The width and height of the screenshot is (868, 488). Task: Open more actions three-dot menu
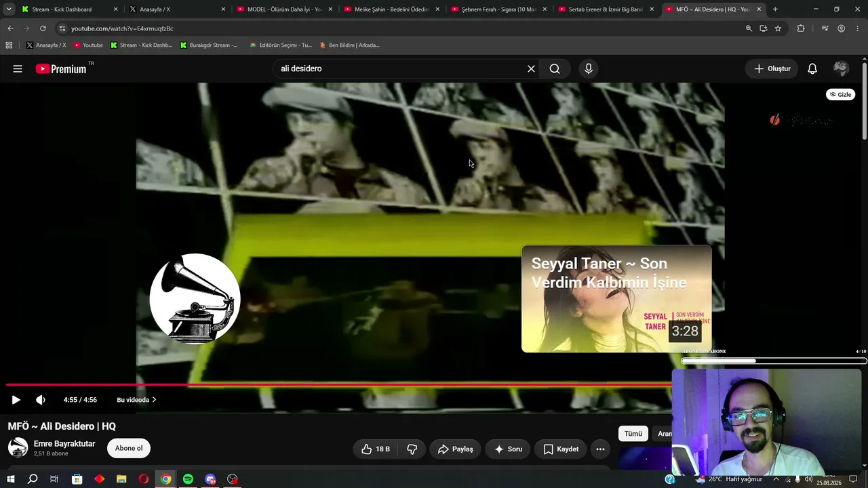click(x=600, y=449)
